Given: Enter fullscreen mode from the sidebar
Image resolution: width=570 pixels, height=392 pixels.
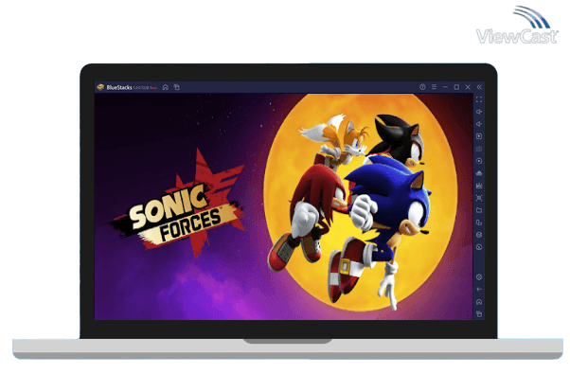Looking at the screenshot, I should click(479, 99).
